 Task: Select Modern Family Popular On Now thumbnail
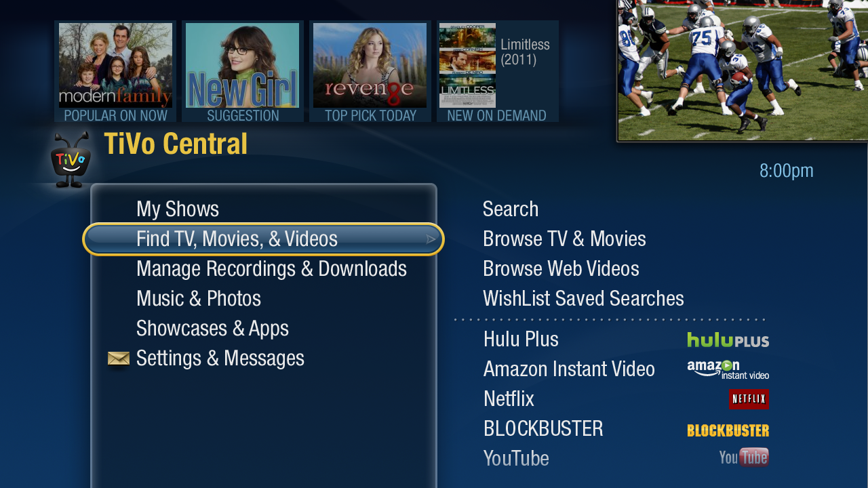(115, 71)
